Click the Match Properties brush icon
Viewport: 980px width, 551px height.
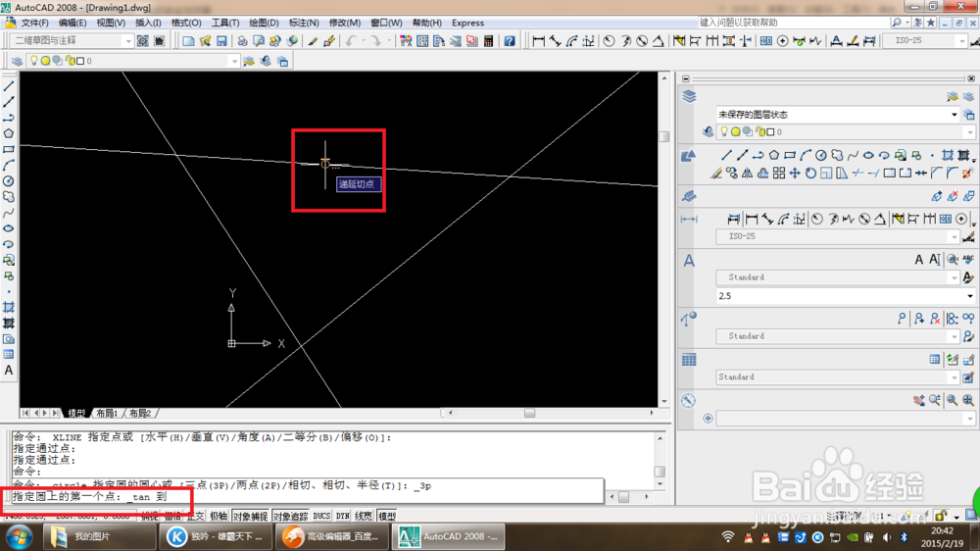[313, 41]
